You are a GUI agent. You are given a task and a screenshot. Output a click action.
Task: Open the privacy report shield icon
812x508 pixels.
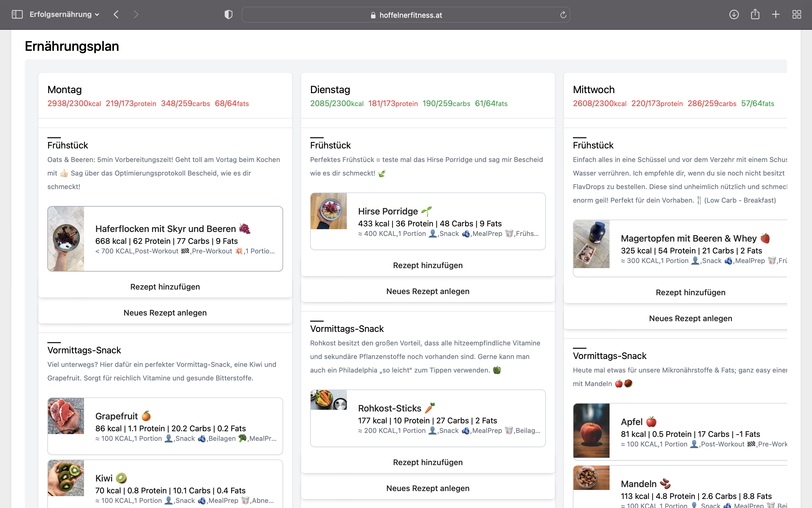point(228,14)
